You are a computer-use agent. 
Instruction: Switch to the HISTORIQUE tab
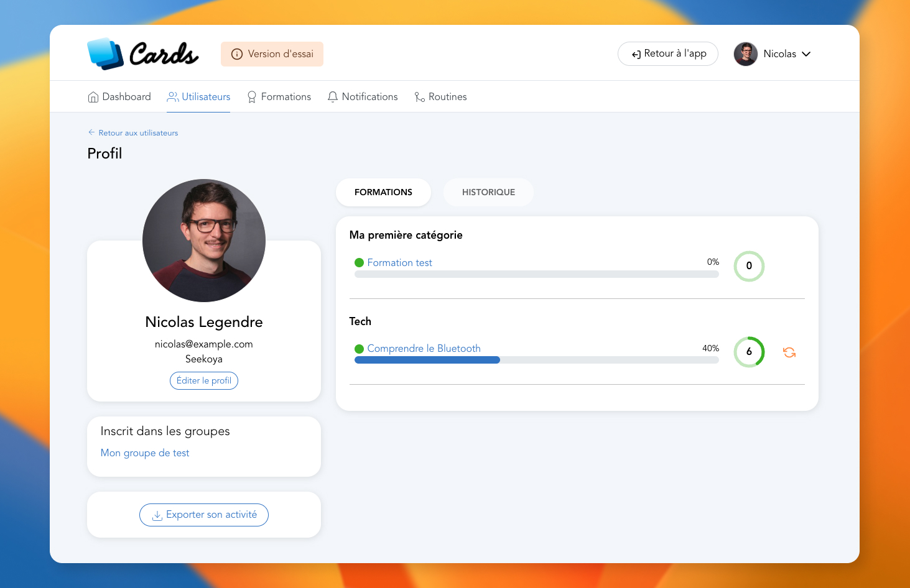(488, 192)
